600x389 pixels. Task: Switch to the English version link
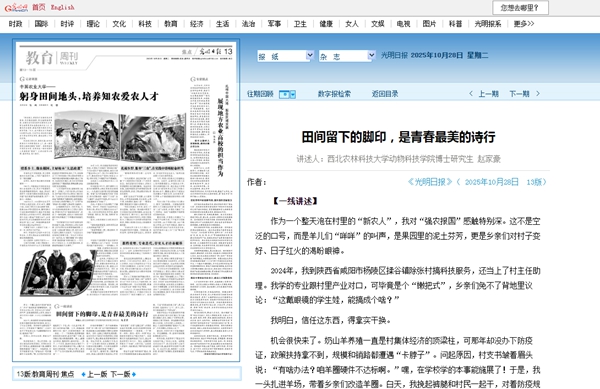(63, 7)
